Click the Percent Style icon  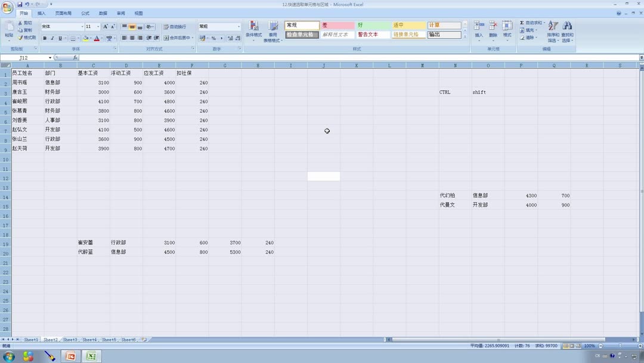[213, 38]
